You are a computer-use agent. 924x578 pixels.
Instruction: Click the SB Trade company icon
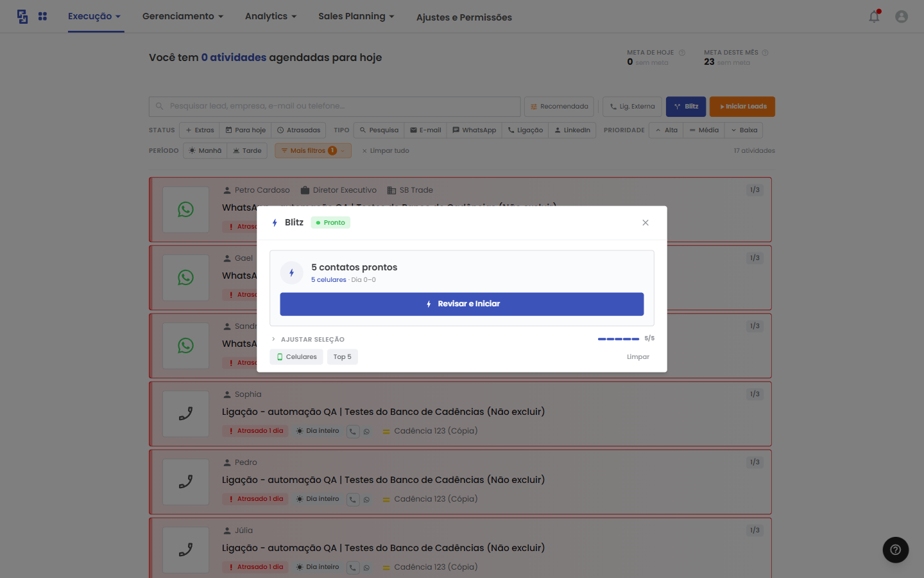(391, 190)
